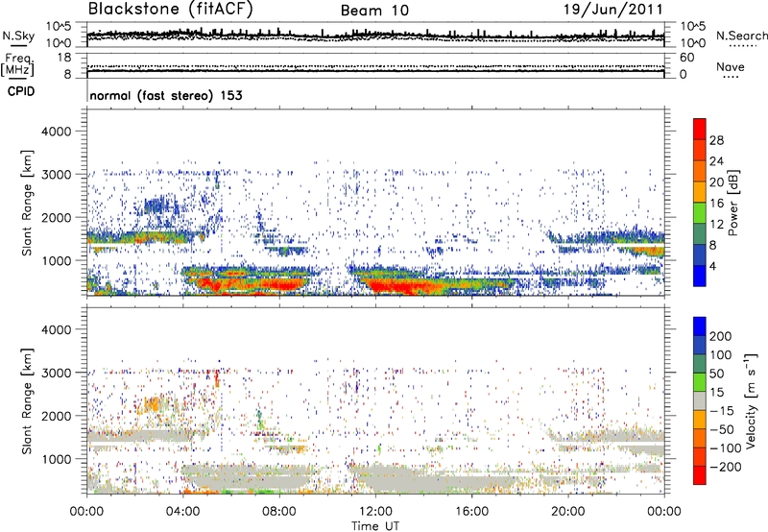Click the "60" Nave axis value

point(687,58)
